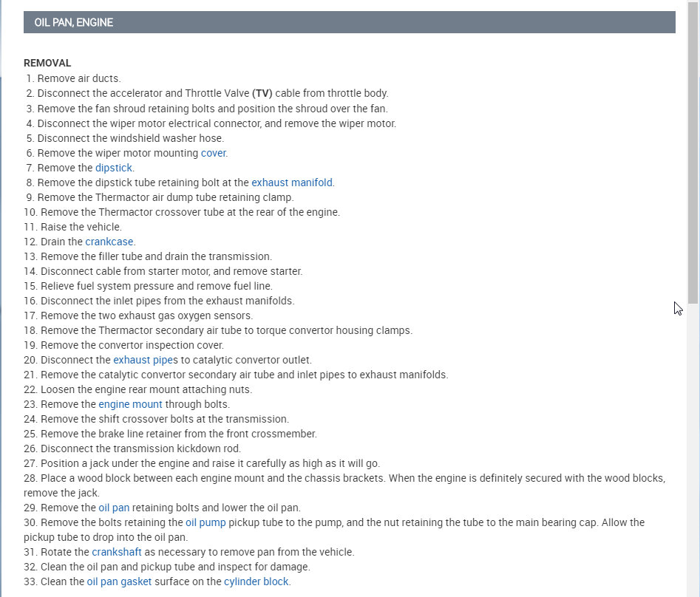Open the 'oil pump' link in step 30

[x=205, y=522]
